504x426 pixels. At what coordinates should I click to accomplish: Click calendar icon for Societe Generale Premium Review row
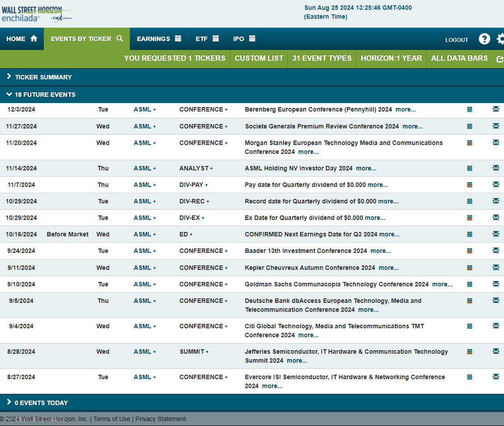[x=470, y=126]
